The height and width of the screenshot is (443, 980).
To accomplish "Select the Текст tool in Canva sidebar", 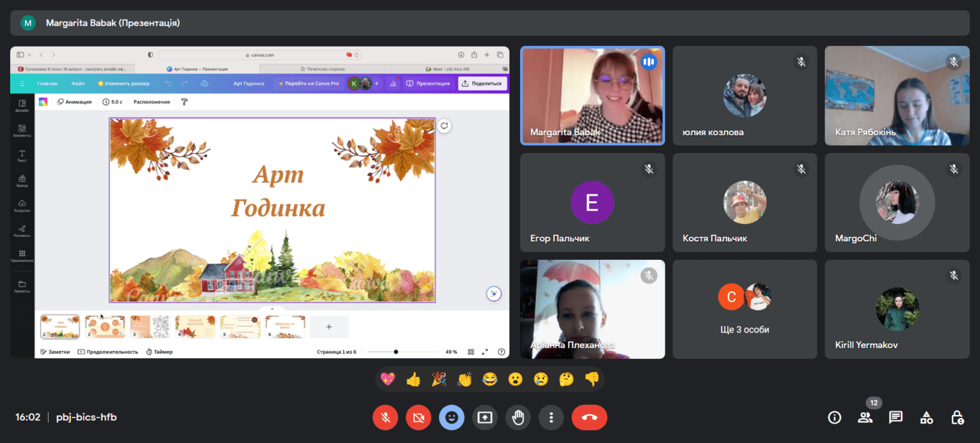I will click(x=22, y=156).
